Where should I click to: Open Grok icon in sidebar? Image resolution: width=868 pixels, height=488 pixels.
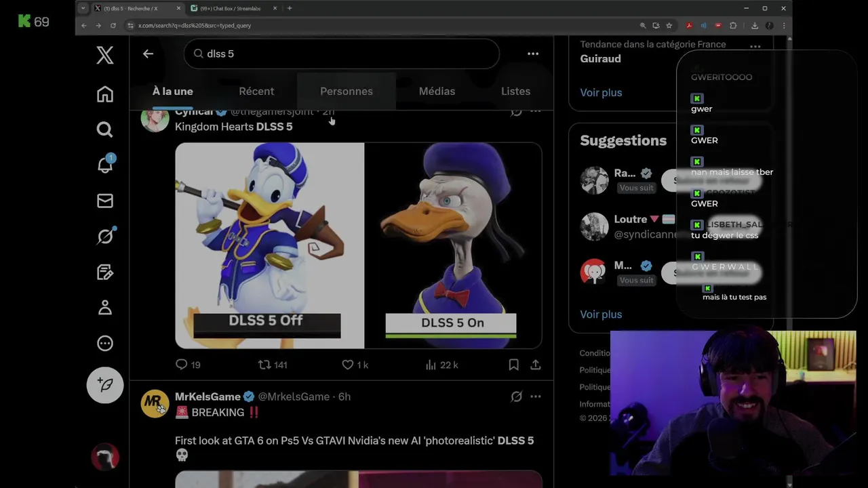pos(104,236)
